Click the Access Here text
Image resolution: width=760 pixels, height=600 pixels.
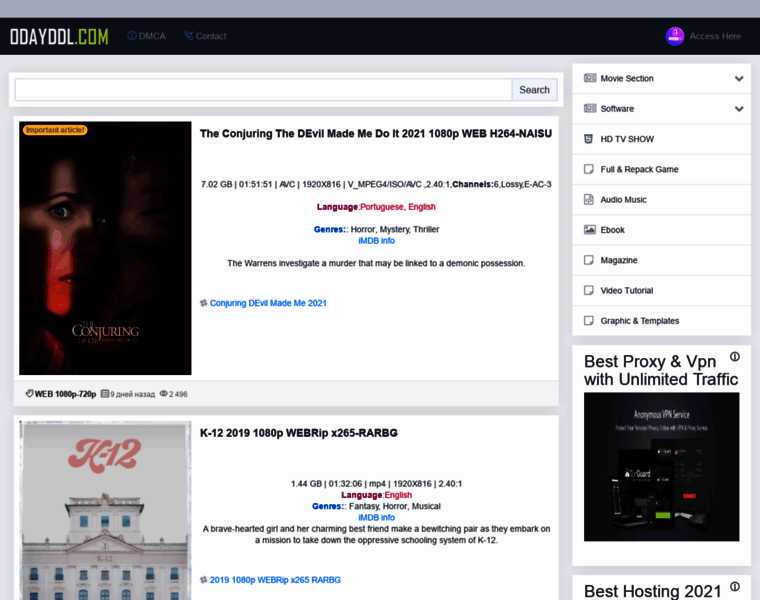tap(715, 36)
